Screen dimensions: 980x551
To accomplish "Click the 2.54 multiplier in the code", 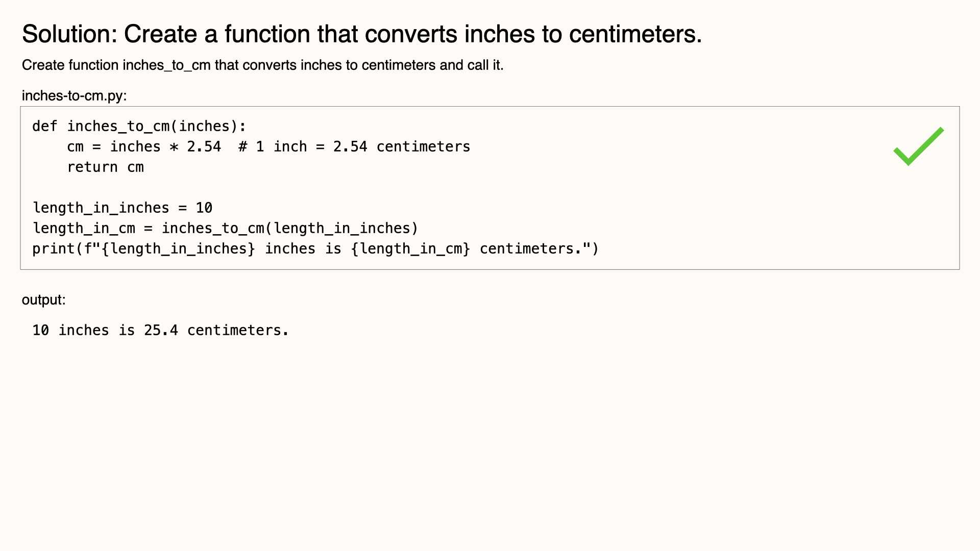I will (x=204, y=147).
